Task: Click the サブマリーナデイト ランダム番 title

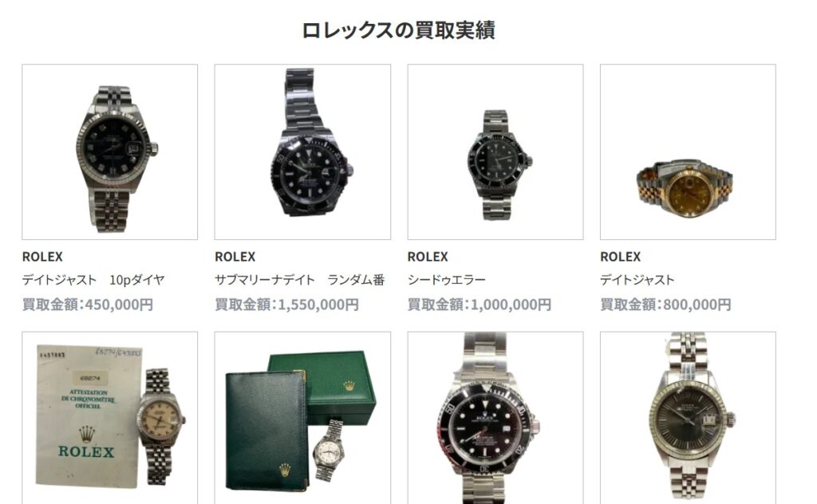Action: [300, 280]
